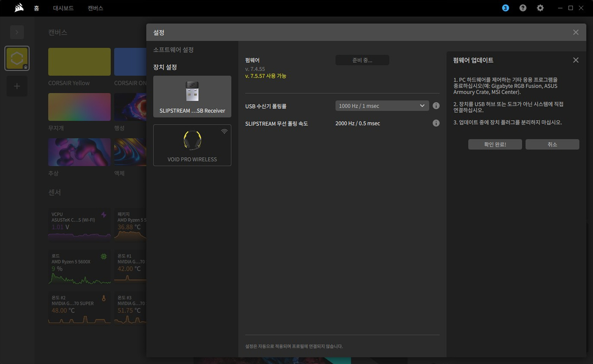The height and width of the screenshot is (364, 593).
Task: Click info icon beside USB 수신기 폴링률
Action: (x=436, y=106)
